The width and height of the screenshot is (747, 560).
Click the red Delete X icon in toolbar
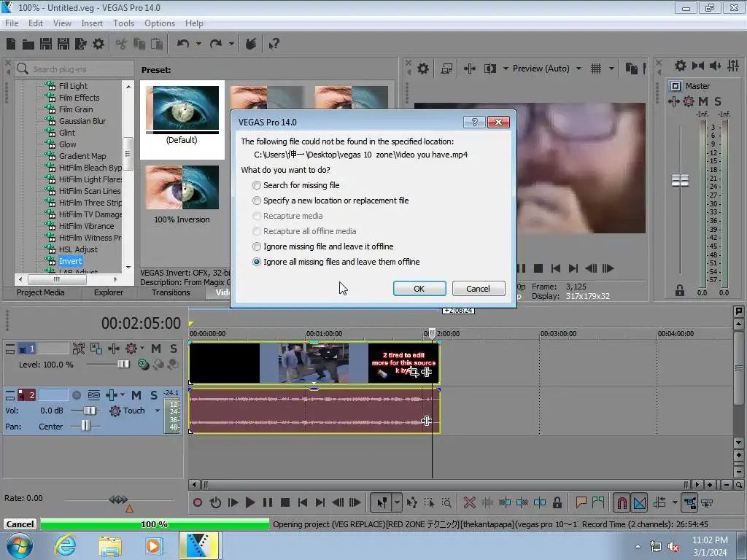coord(470,502)
